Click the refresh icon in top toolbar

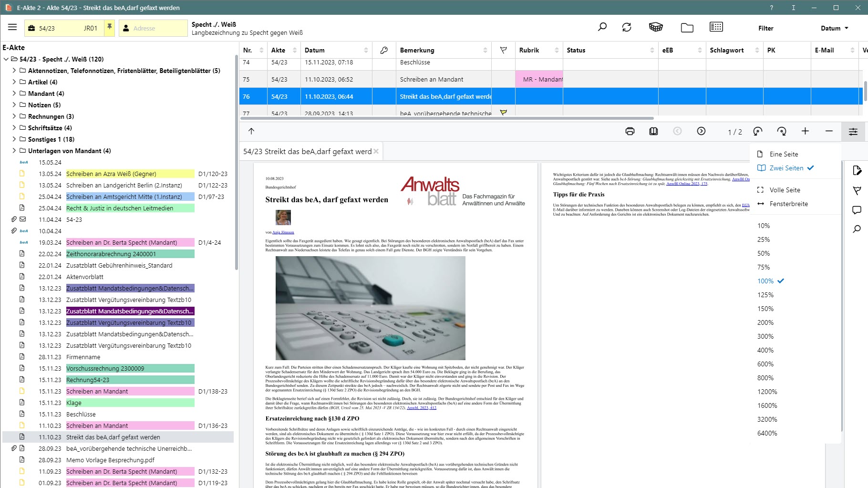pos(627,27)
